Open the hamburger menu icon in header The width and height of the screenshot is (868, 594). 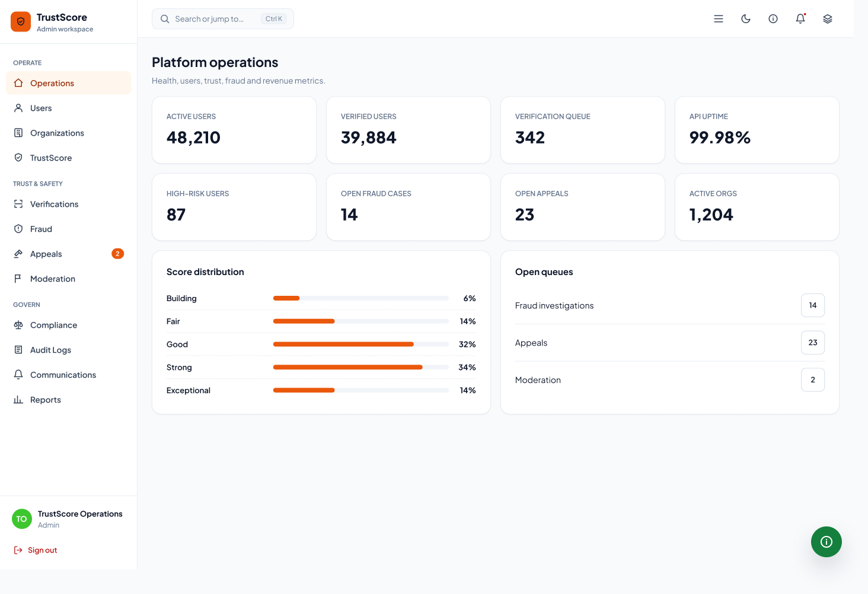(x=719, y=19)
